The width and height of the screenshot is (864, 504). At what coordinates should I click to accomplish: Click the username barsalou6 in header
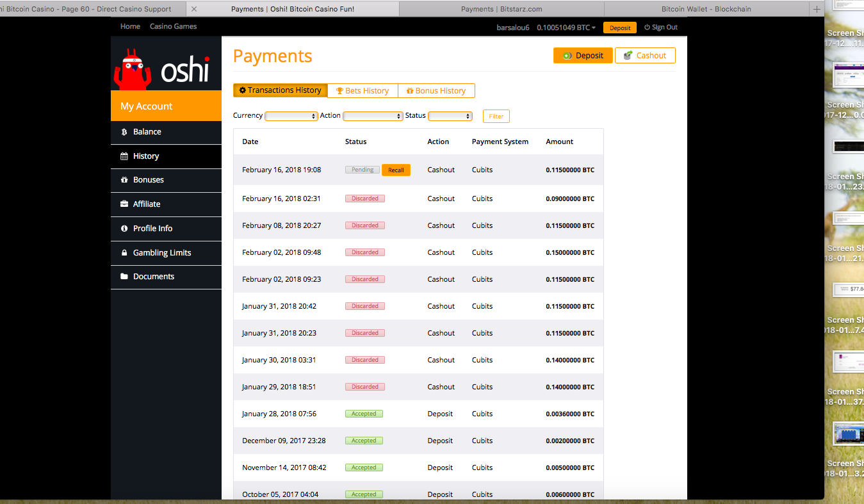513,28
